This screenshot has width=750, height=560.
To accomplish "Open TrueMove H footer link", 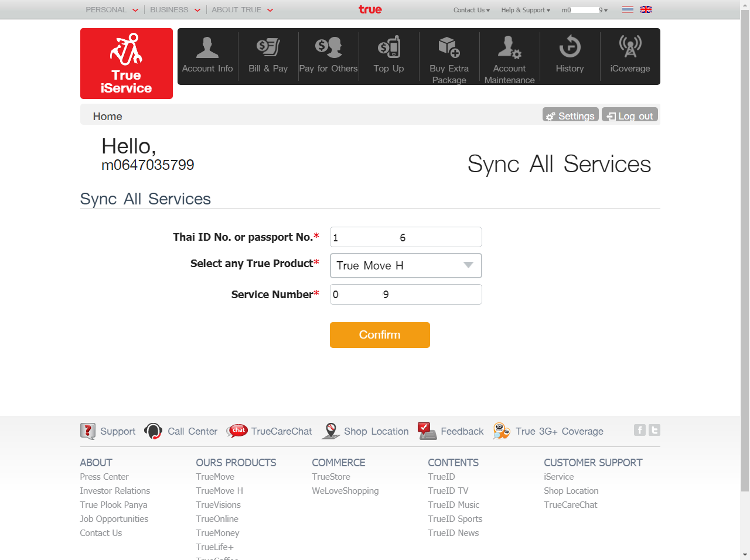I will tap(220, 491).
